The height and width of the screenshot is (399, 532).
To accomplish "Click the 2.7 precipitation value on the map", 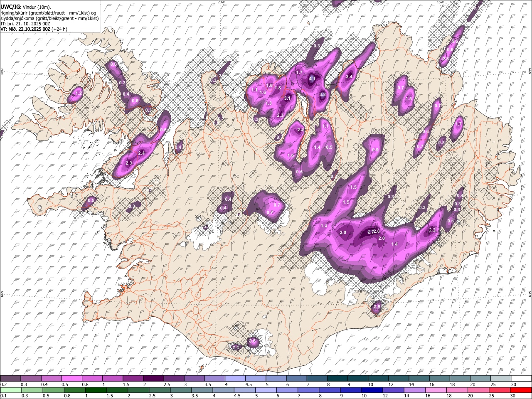I will tap(371, 232).
